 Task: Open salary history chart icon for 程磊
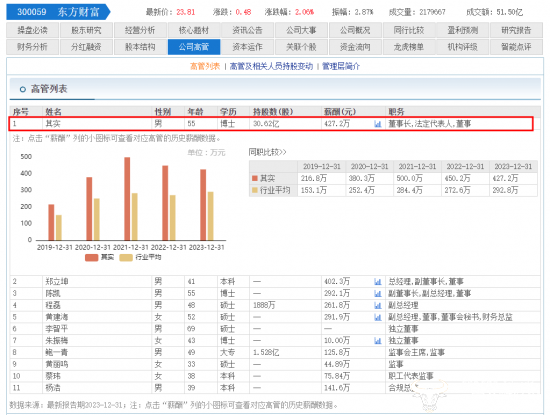tap(377, 306)
